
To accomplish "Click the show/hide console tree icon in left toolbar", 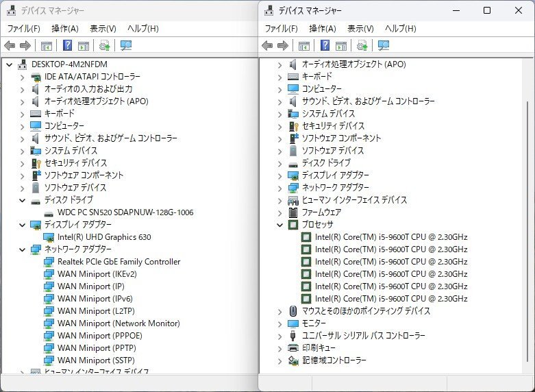I will [x=47, y=46].
